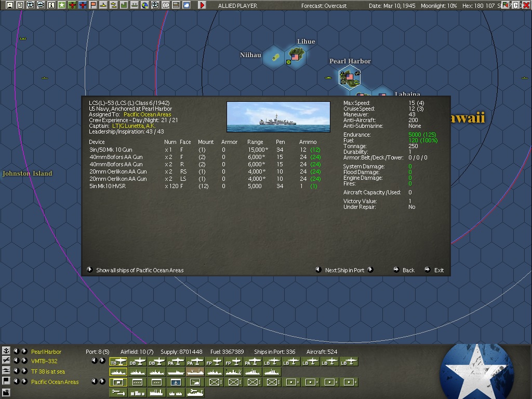The image size is (532, 399).
Task: Select the TB torpedo bomber unit icon
Action: [x=118, y=362]
